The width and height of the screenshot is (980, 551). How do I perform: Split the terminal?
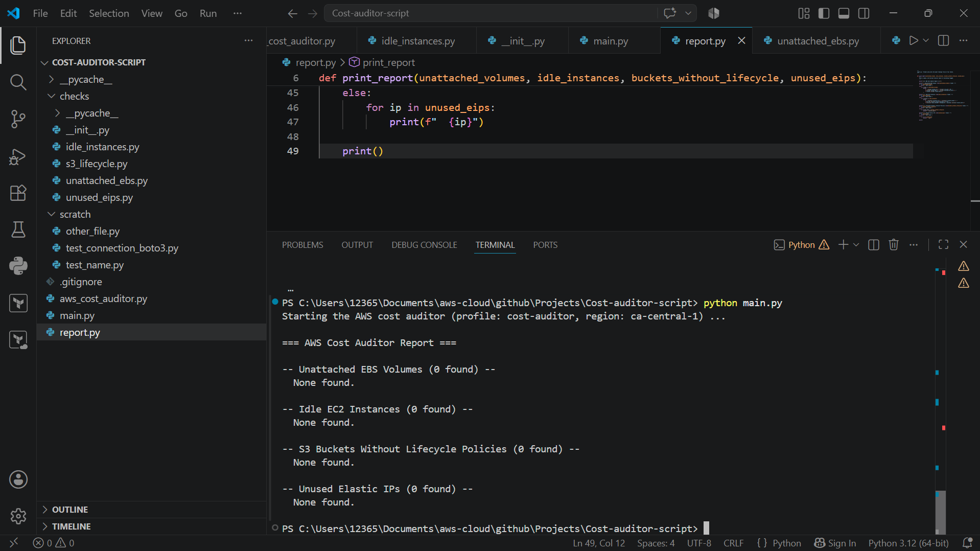click(x=874, y=245)
